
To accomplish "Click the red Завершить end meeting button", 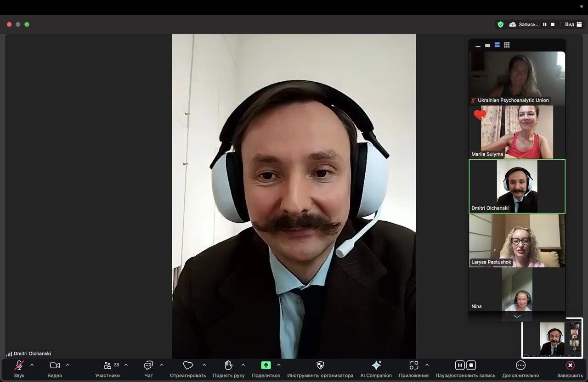I will [x=570, y=365].
